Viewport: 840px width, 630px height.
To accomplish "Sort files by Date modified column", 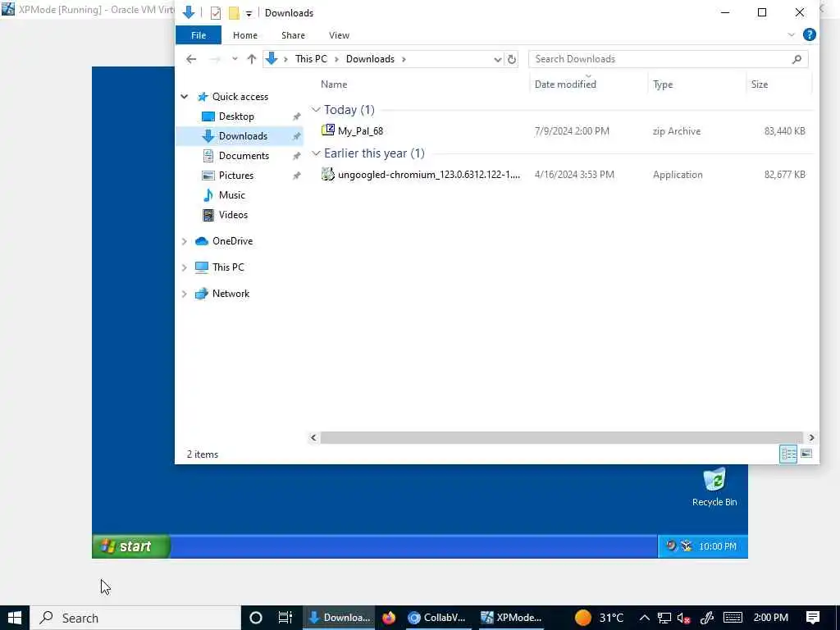I will tap(565, 84).
